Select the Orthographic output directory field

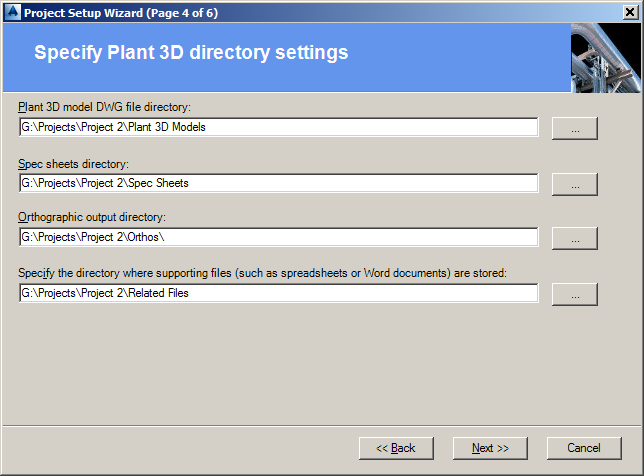pos(278,238)
